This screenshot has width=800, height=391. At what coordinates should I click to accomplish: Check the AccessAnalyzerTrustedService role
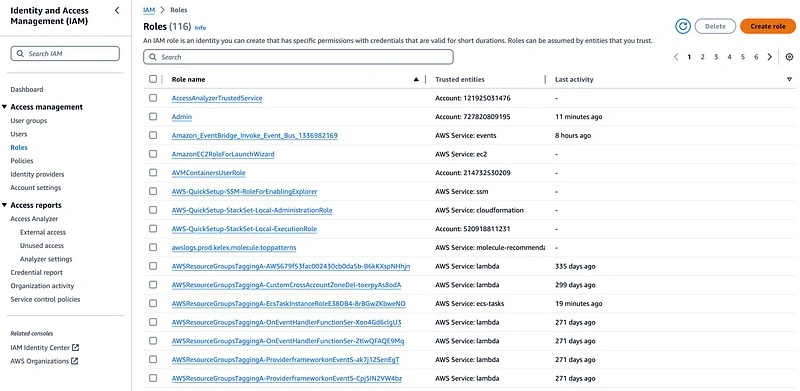pos(153,97)
